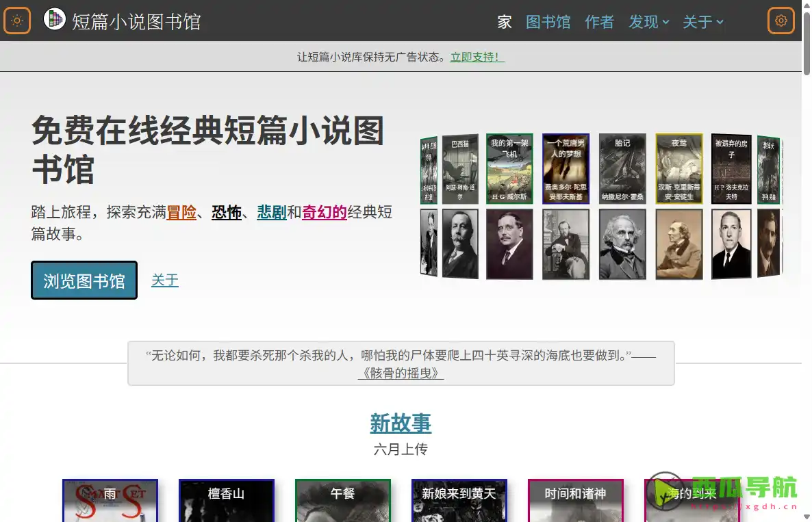Select the portrait below 一个荒唐男人的梦想 cover
Screen dimensions: 812x522
(x=566, y=244)
